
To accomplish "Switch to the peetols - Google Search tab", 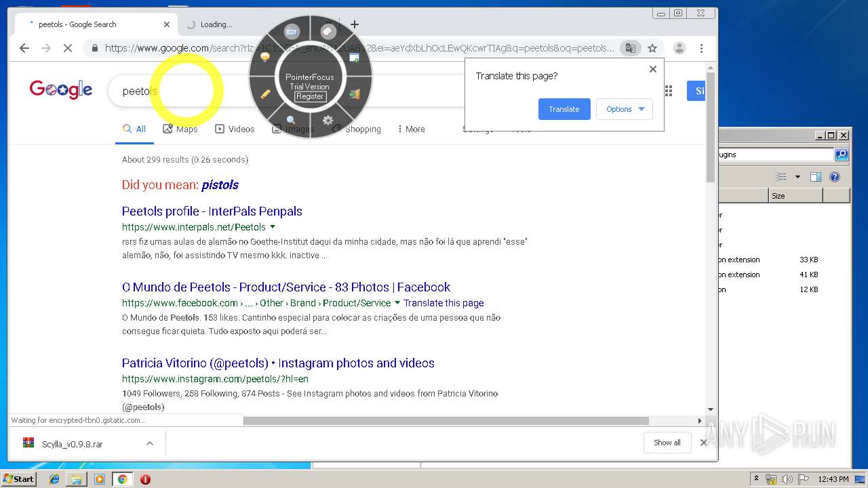I will coord(95,24).
